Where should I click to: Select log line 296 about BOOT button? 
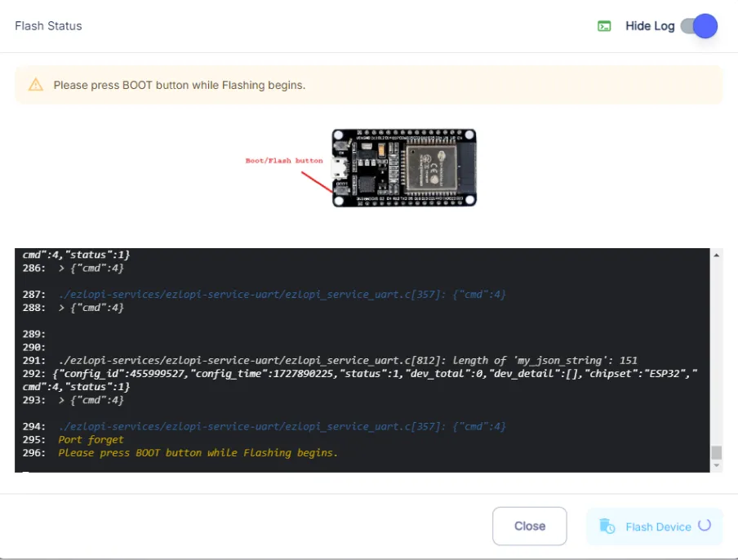click(x=198, y=452)
